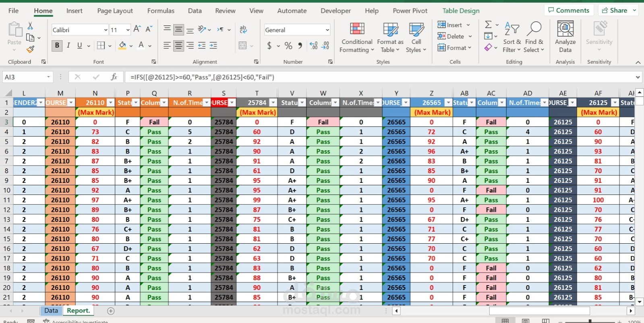The width and height of the screenshot is (644, 323).
Task: Click the Increase Indent icon
Action: tap(213, 46)
